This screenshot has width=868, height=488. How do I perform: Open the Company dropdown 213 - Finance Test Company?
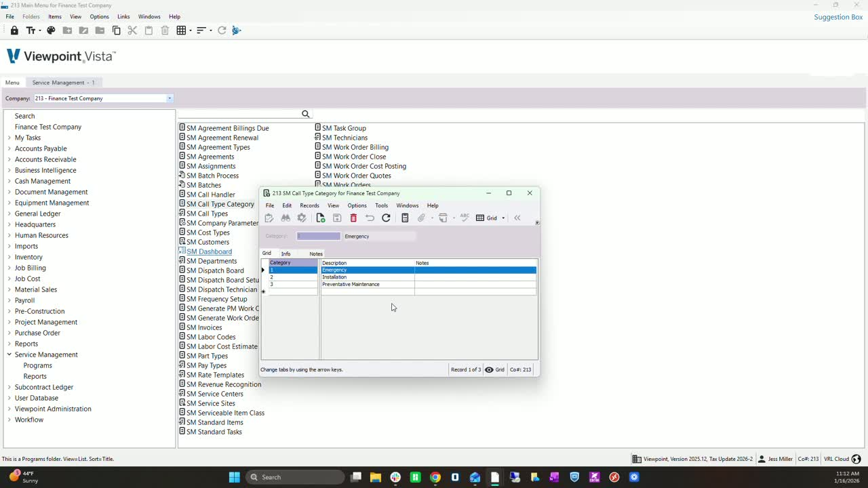170,98
